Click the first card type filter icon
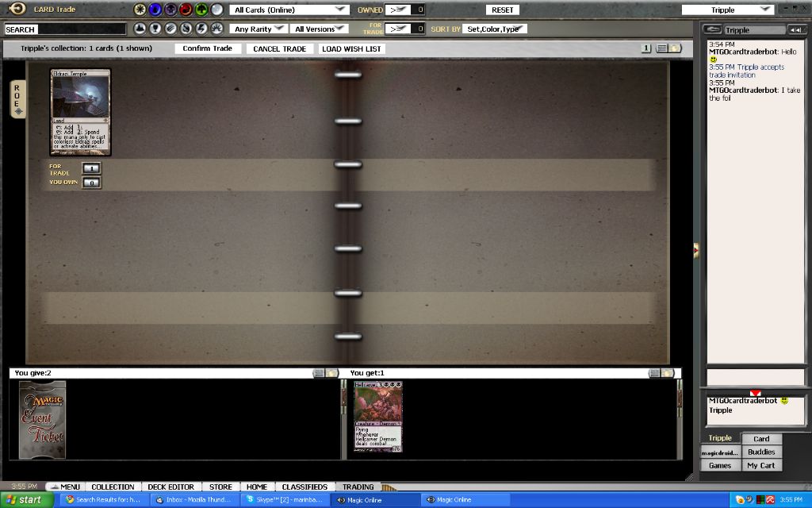812x508 pixels. click(140, 29)
